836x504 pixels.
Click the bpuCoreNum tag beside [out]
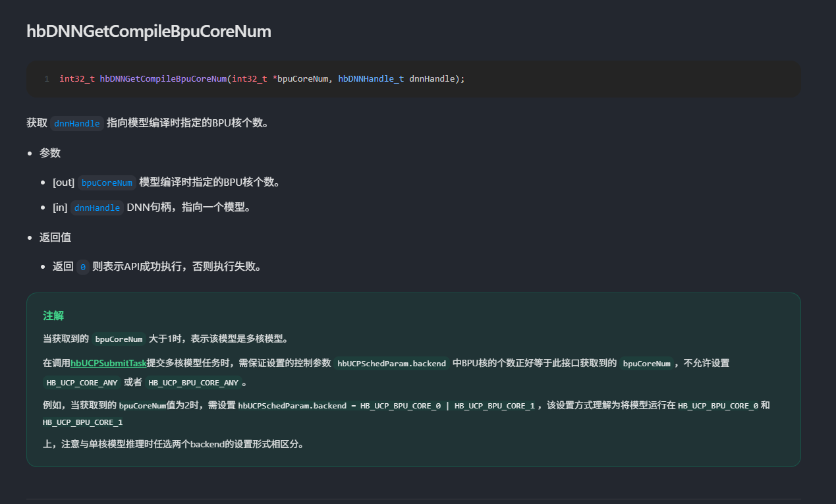[x=107, y=182]
